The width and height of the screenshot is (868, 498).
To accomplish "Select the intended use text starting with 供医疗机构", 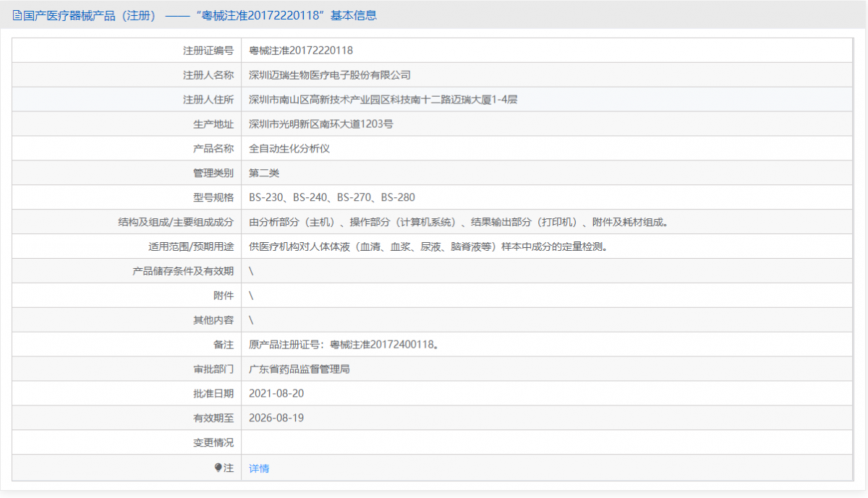I will 430,246.
